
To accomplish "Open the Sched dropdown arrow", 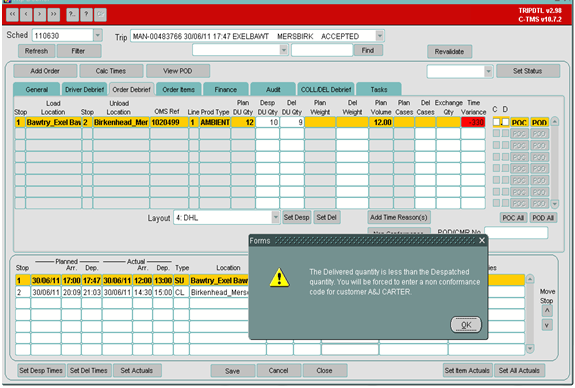I will click(x=98, y=36).
